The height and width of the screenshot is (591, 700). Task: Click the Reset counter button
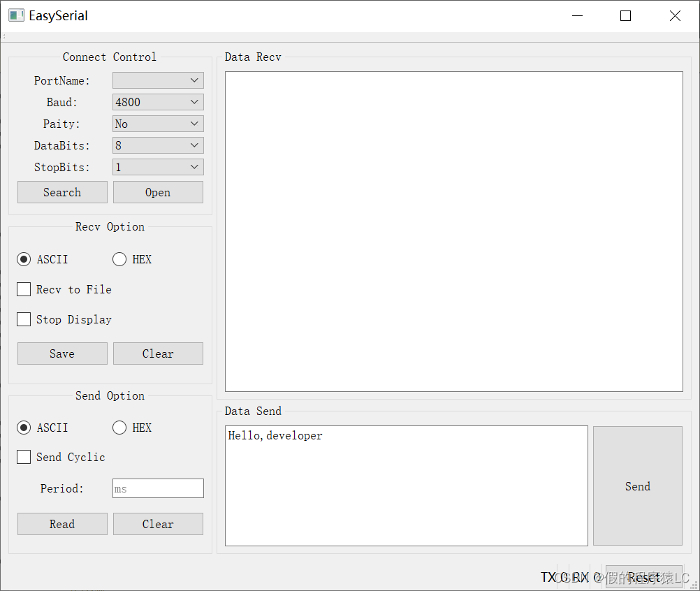643,578
